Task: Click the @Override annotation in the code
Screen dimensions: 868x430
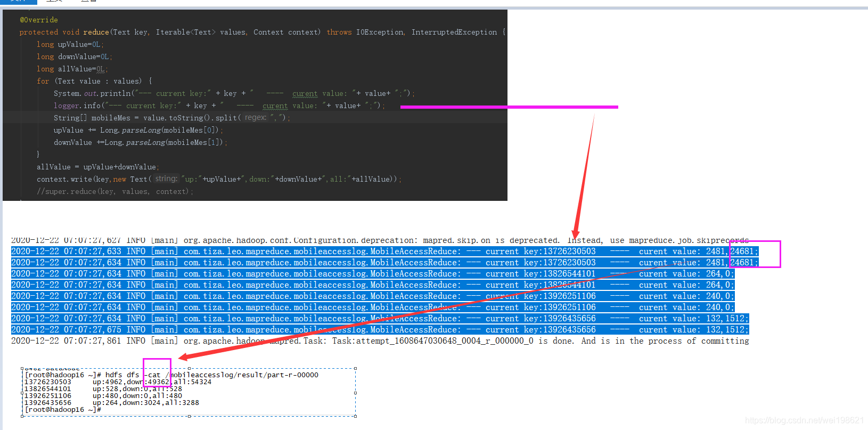Action: (x=39, y=20)
